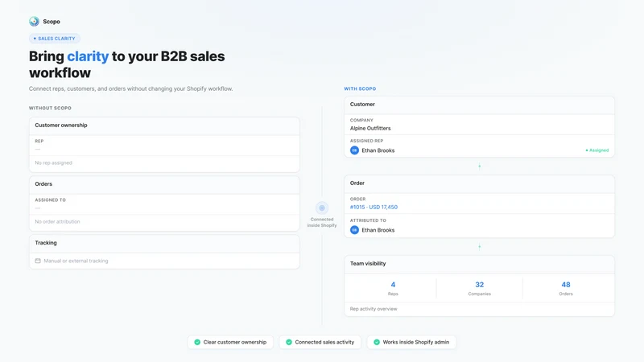Image resolution: width=644 pixels, height=362 pixels.
Task: Click the 48 Orders statistic
Action: pos(566,289)
